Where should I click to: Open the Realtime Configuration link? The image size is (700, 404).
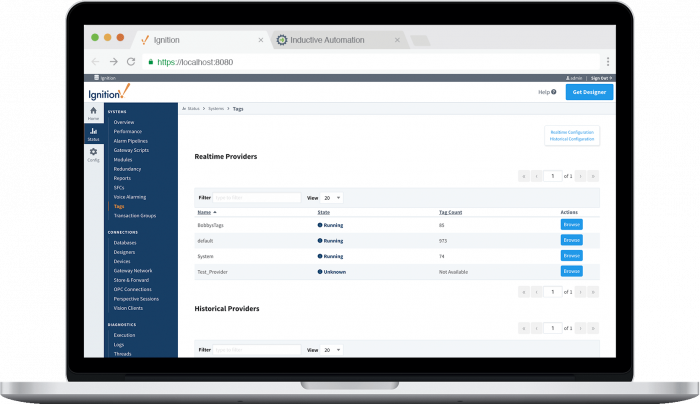(572, 132)
